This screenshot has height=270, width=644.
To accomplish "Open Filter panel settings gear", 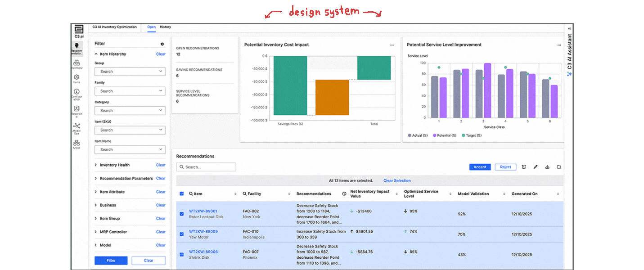I will 162,44.
